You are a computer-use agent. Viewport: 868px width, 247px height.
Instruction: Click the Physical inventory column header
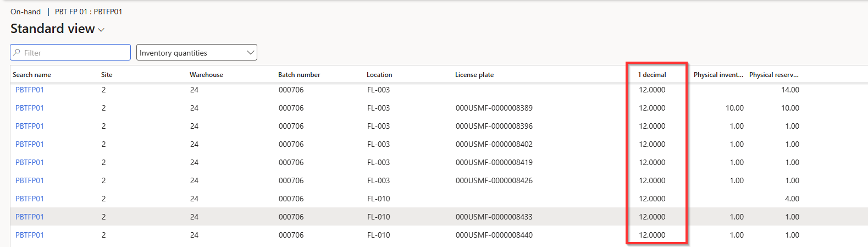pyautogui.click(x=718, y=75)
